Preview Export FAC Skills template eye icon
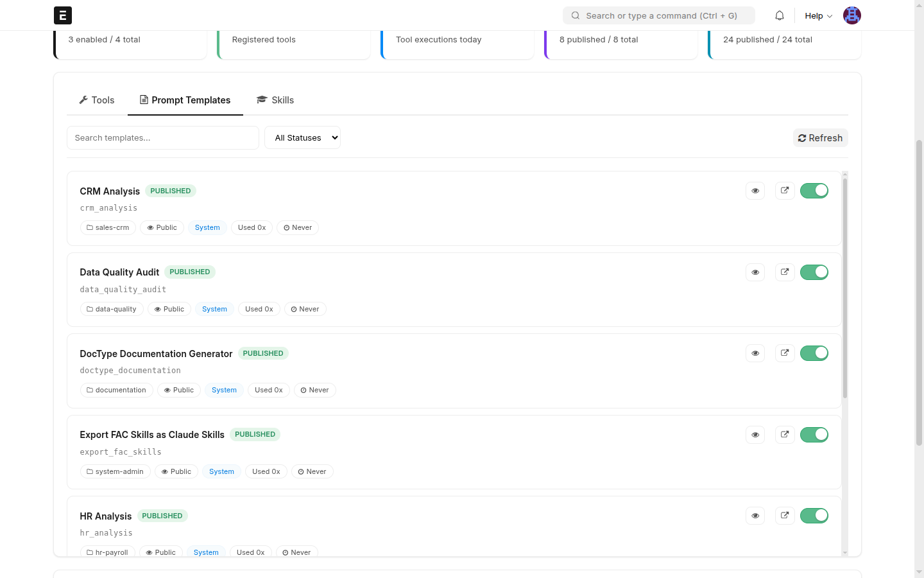 coord(755,435)
